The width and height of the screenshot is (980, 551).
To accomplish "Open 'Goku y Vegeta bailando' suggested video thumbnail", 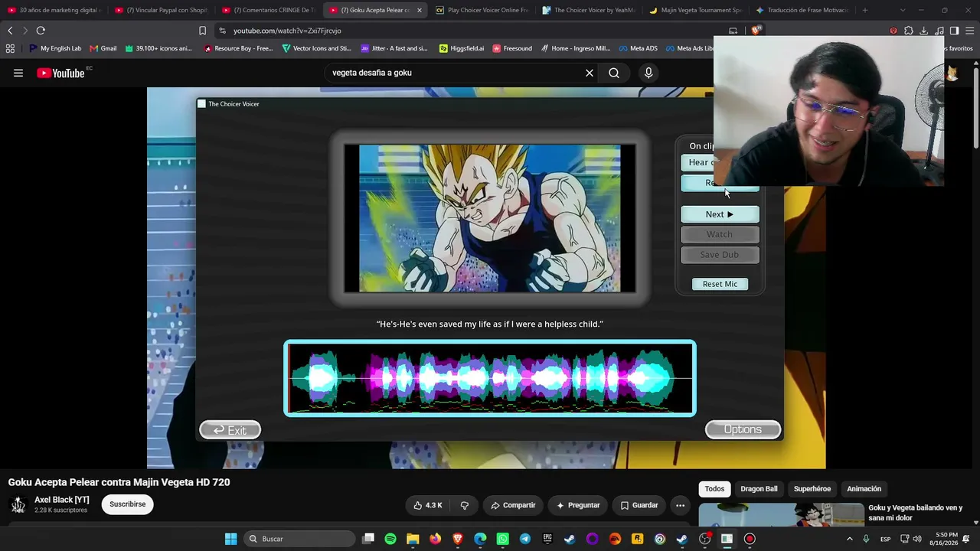I will coord(781,515).
